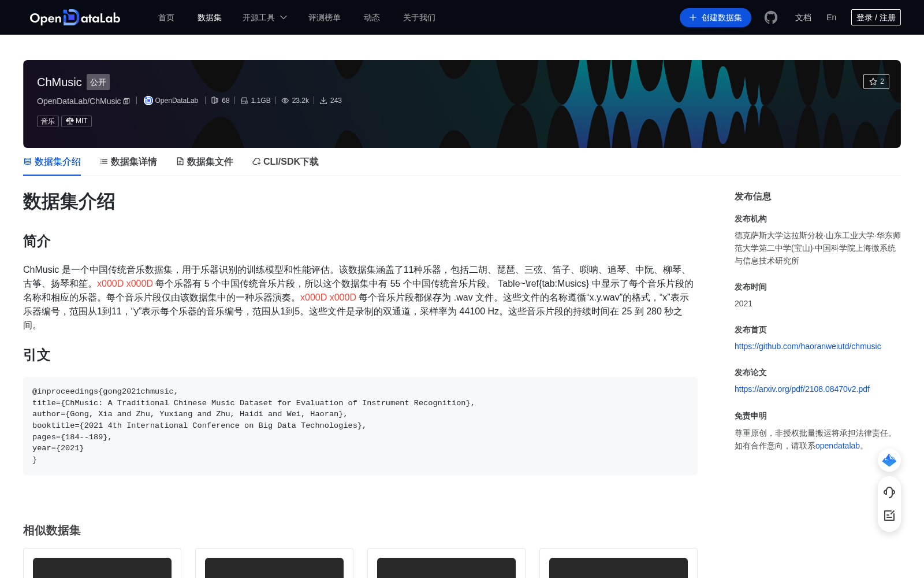The height and width of the screenshot is (578, 924).
Task: Switch language to En
Action: coord(831,17)
